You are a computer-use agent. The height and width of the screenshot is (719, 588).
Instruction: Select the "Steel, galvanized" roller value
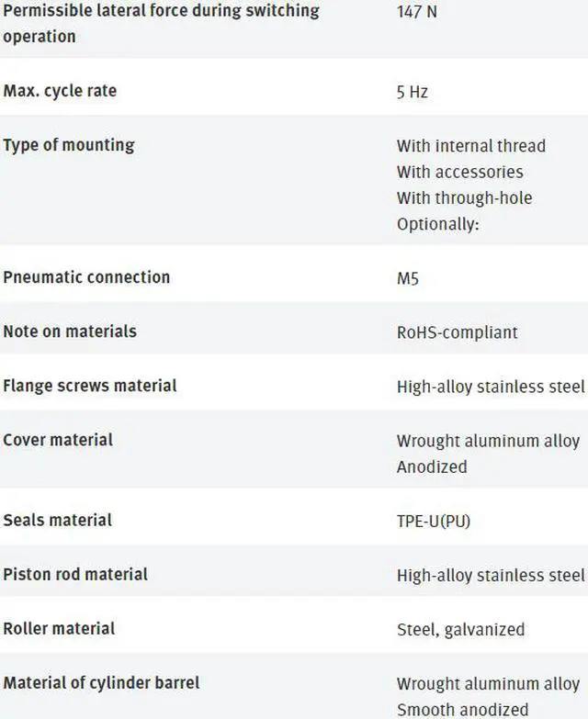tap(460, 629)
